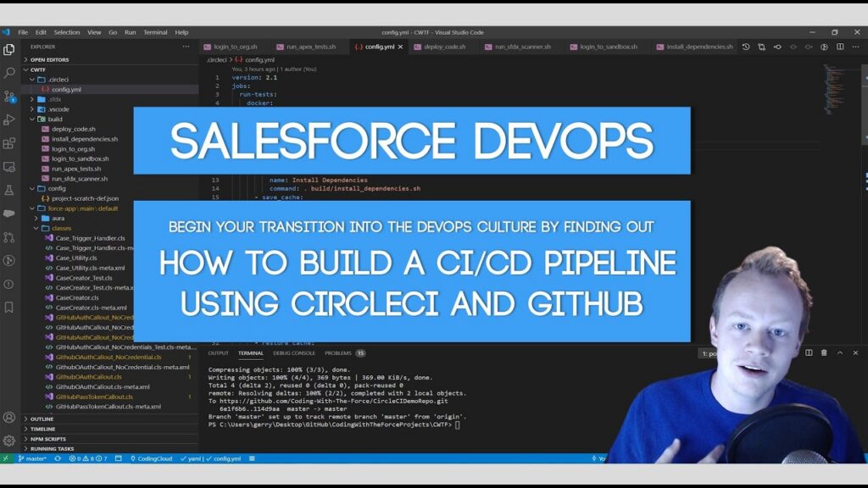Click the file history clock icon in the editor toolbar

pos(746,47)
